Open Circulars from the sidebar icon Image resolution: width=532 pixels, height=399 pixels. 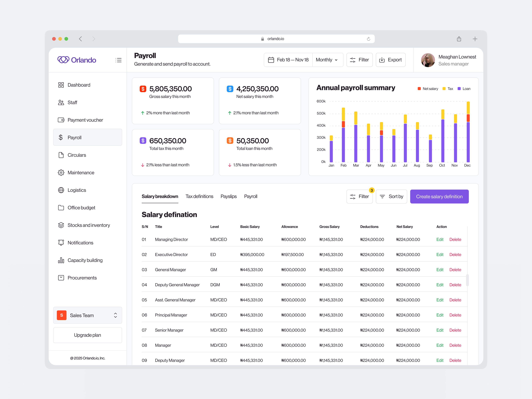tap(61, 155)
